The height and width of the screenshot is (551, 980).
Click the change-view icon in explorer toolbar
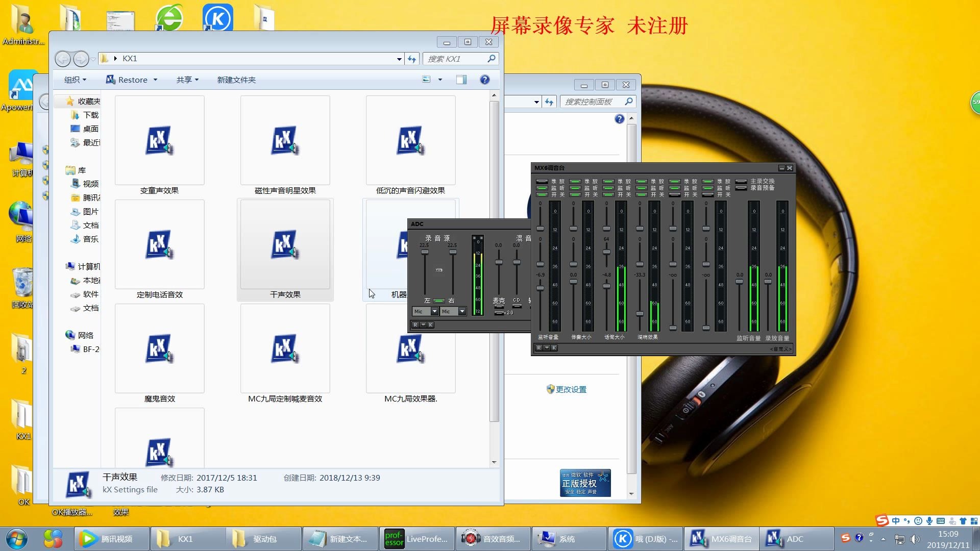pyautogui.click(x=426, y=80)
